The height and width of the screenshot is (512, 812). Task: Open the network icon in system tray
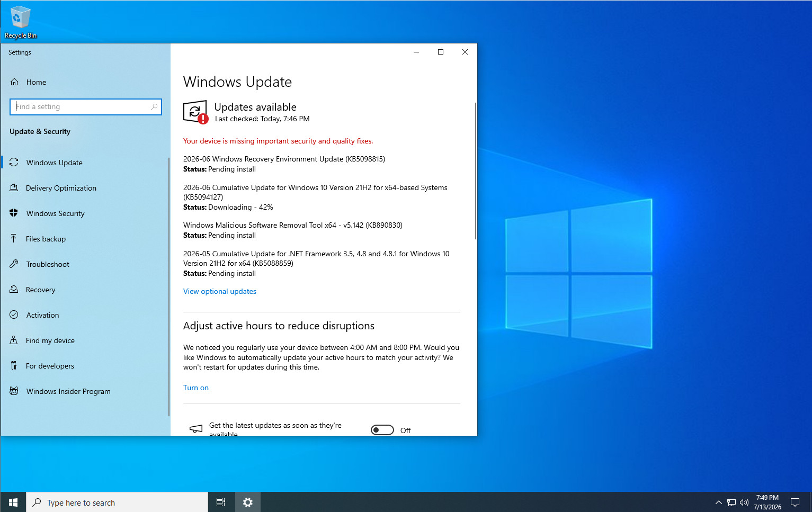(x=731, y=502)
